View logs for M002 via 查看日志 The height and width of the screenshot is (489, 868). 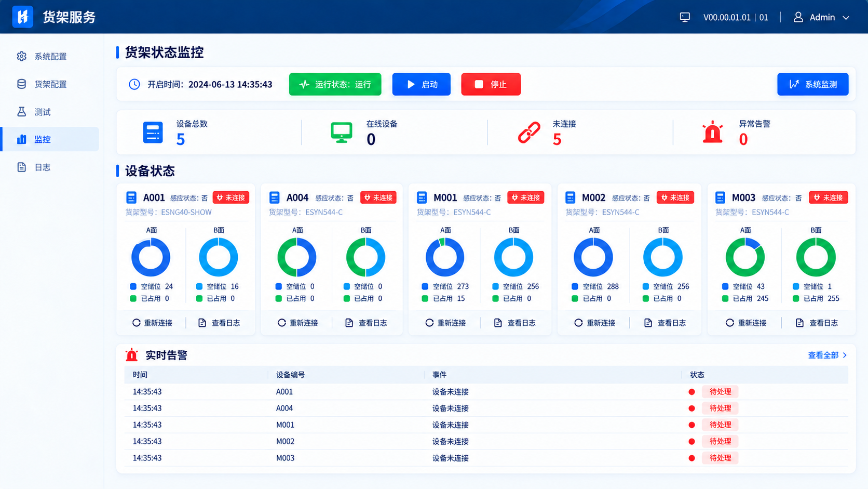tap(665, 323)
